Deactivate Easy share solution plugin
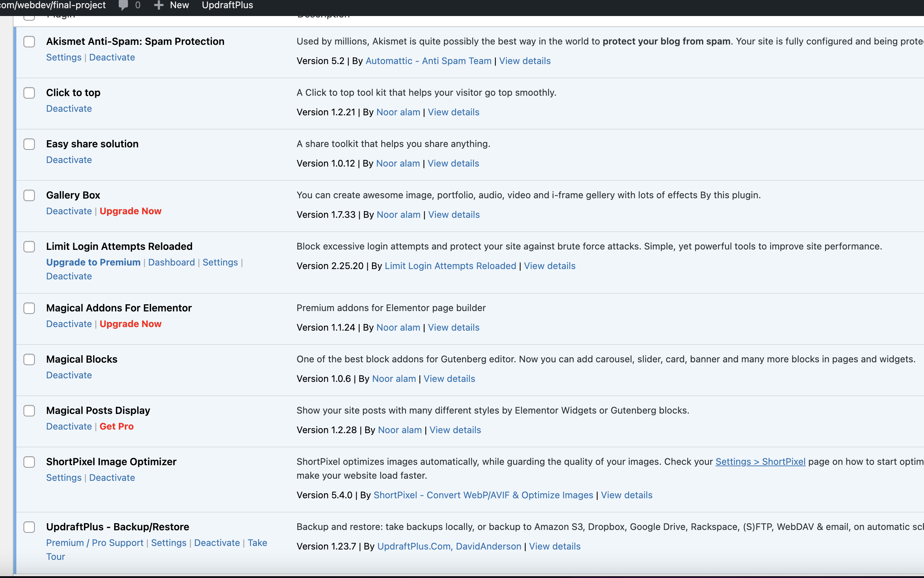 click(69, 160)
